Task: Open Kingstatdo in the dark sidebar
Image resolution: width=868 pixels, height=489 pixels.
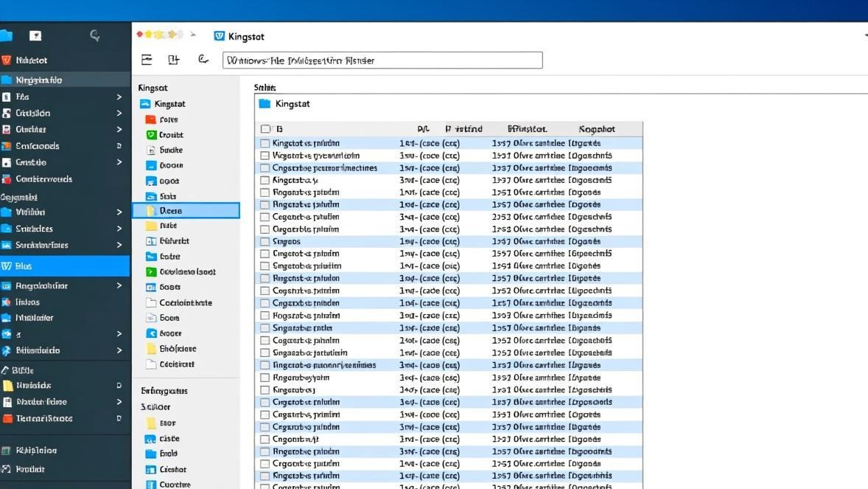Action: click(x=65, y=80)
